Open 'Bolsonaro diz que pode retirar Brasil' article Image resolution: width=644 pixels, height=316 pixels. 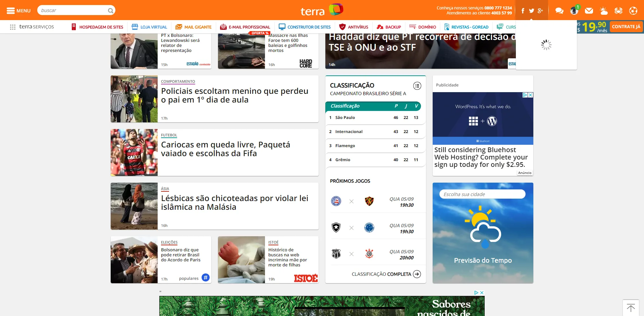pos(181,255)
